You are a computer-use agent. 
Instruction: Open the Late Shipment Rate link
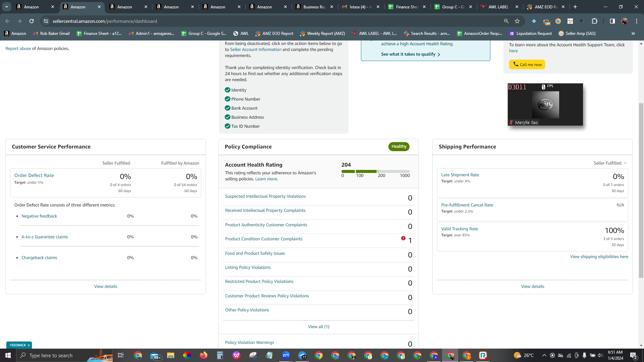pyautogui.click(x=460, y=175)
